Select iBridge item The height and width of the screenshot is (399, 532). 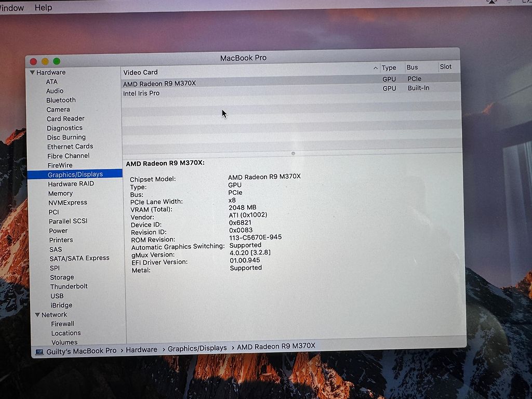pos(61,305)
